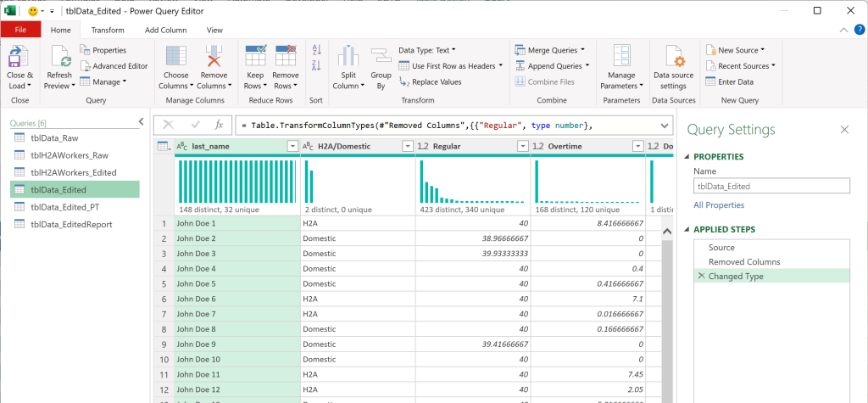Click the Refresh Preview icon

pos(59,57)
